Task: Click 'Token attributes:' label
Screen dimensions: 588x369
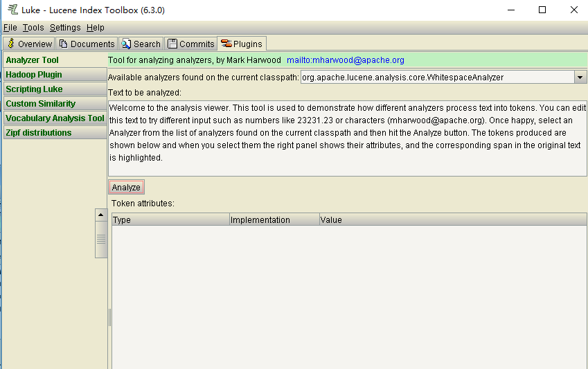Action: pos(143,204)
